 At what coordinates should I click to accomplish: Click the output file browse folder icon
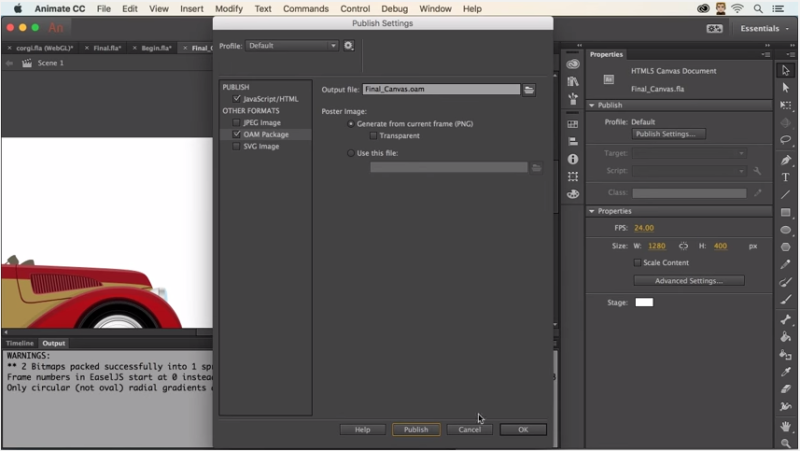pyautogui.click(x=529, y=89)
